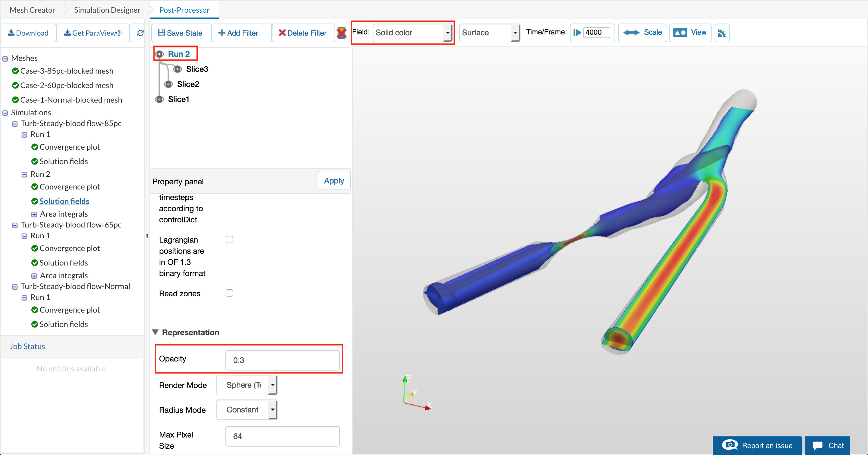
Task: Enable the Read zones checkbox
Action: click(x=229, y=293)
